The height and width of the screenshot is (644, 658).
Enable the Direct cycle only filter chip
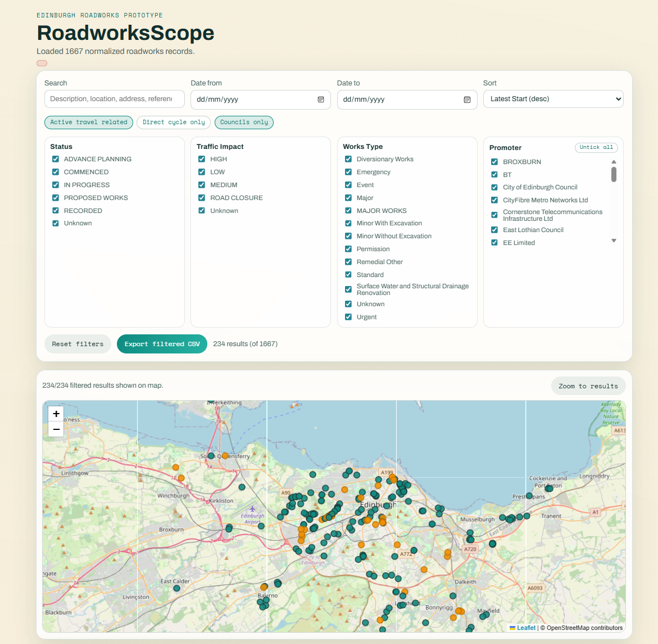coord(174,123)
